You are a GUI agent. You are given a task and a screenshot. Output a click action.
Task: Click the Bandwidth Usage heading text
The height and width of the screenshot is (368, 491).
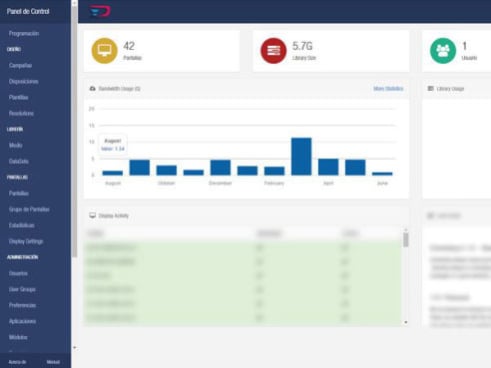(119, 89)
